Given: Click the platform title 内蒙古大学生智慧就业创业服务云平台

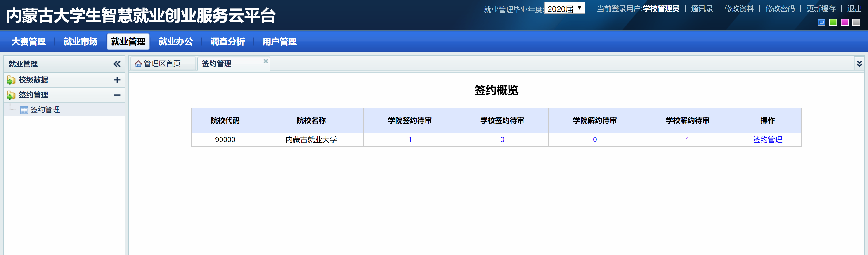Looking at the screenshot, I should pyautogui.click(x=141, y=16).
